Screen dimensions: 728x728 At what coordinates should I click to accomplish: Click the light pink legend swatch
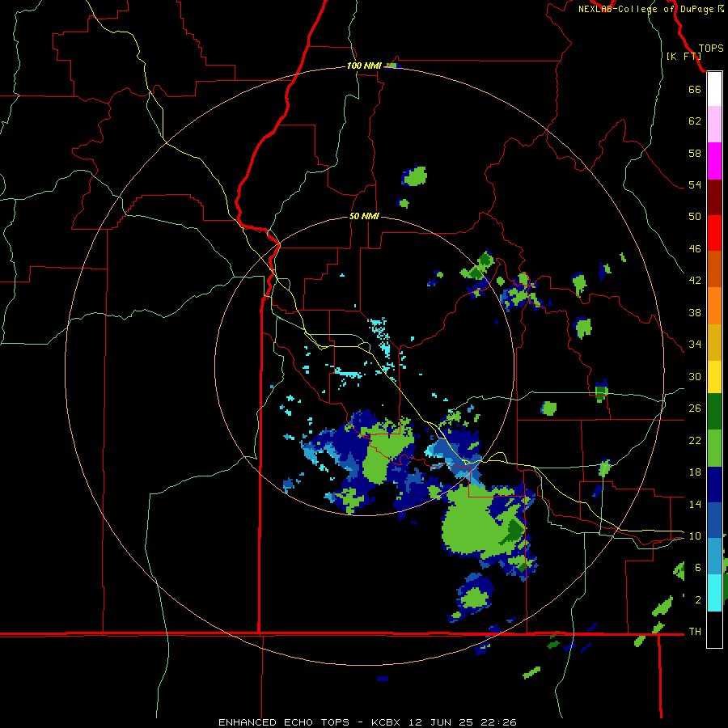[x=714, y=125]
